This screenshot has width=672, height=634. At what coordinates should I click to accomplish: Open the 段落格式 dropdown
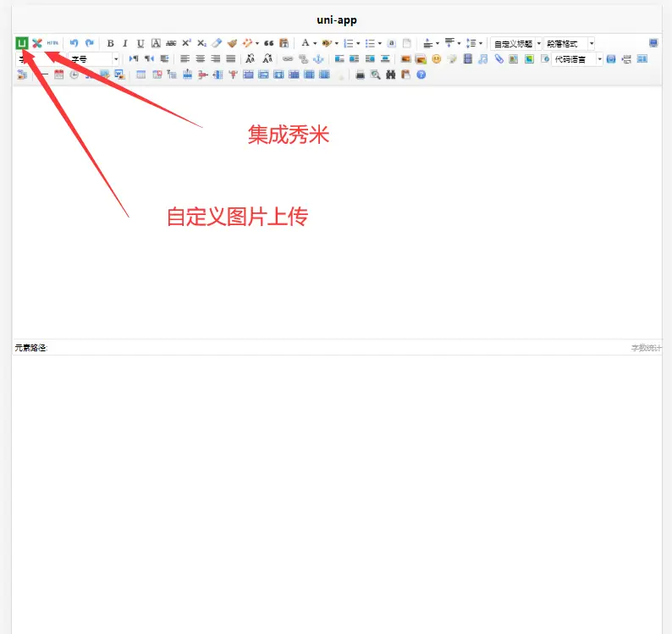pyautogui.click(x=569, y=44)
